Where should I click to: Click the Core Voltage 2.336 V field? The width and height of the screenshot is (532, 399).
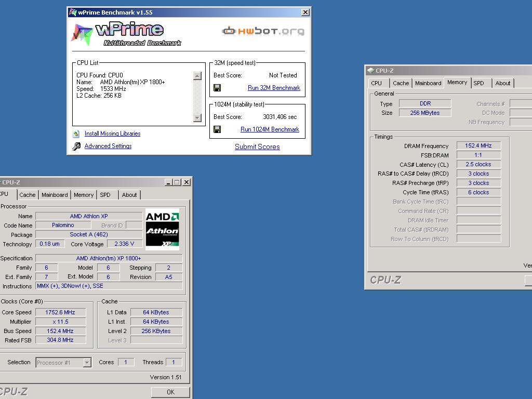(x=124, y=244)
